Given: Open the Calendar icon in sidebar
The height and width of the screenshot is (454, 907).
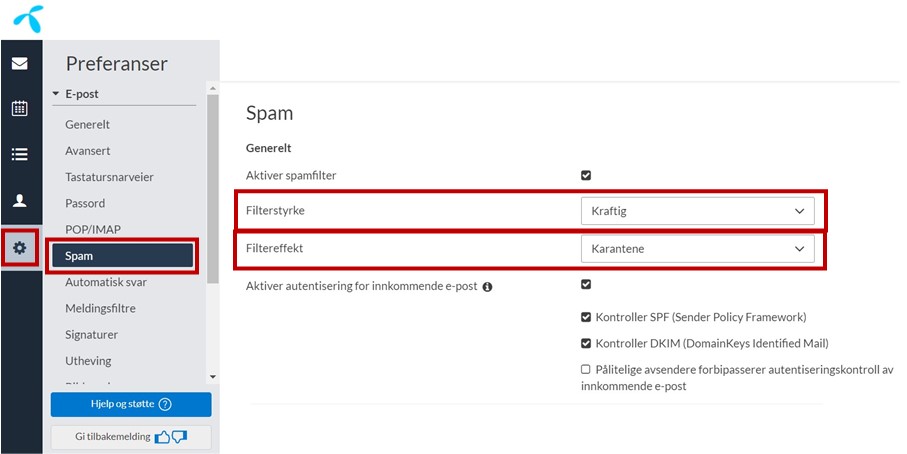Looking at the screenshot, I should click(x=19, y=109).
